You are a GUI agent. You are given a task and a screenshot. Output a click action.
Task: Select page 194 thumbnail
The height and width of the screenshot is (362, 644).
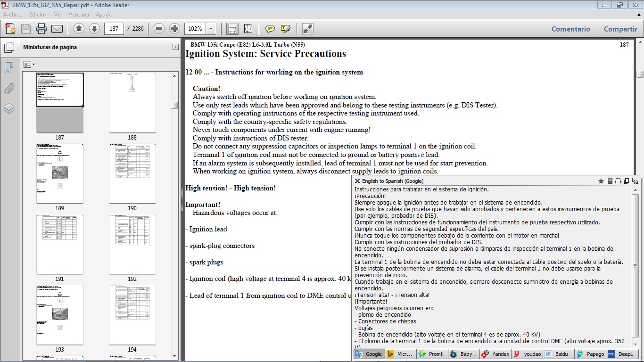[x=132, y=315]
